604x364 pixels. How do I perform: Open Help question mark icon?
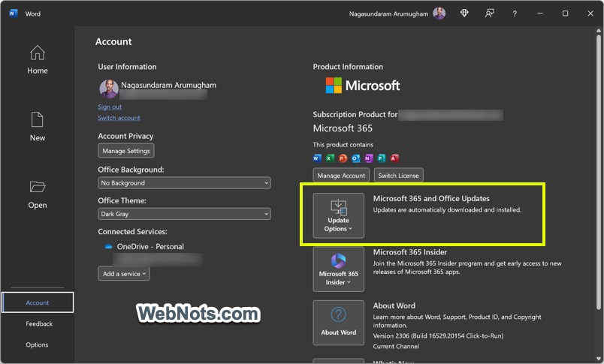tap(515, 14)
